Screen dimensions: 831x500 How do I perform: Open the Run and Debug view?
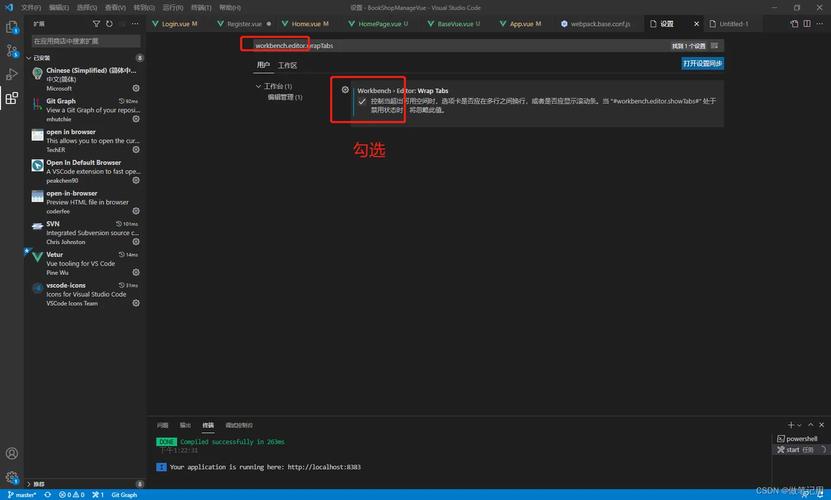12,74
